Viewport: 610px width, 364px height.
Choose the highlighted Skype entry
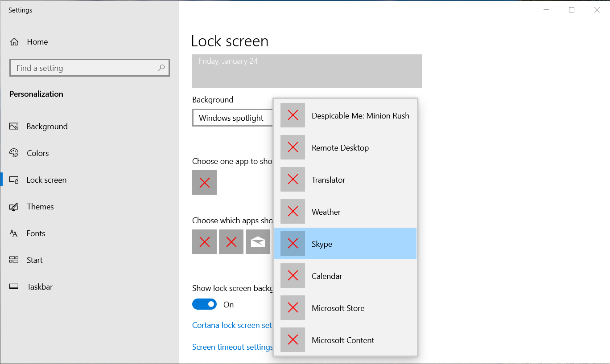click(345, 243)
